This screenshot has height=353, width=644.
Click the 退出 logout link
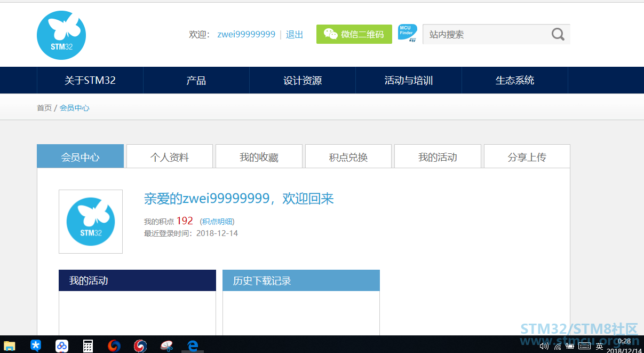295,34
